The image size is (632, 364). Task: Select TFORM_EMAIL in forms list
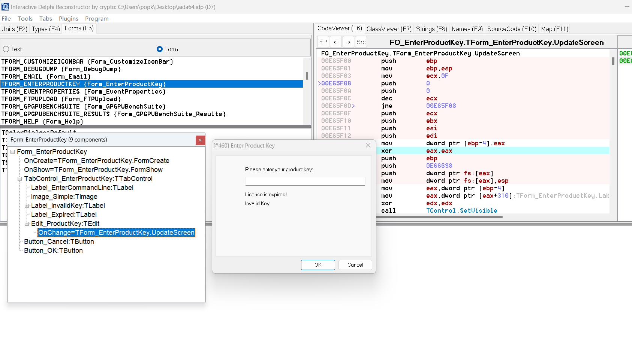151,76
